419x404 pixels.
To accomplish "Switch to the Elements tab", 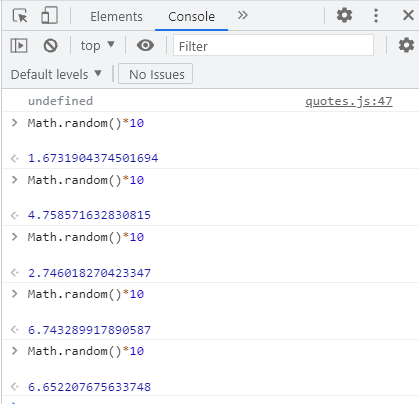I will (116, 16).
